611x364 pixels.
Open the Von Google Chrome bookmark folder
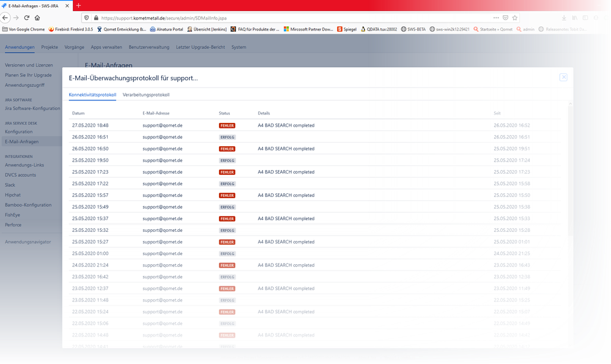(x=23, y=29)
